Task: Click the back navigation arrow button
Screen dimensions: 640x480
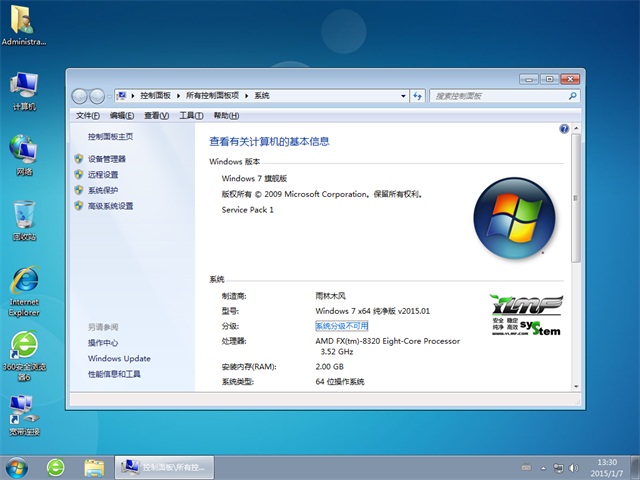Action: (x=80, y=96)
